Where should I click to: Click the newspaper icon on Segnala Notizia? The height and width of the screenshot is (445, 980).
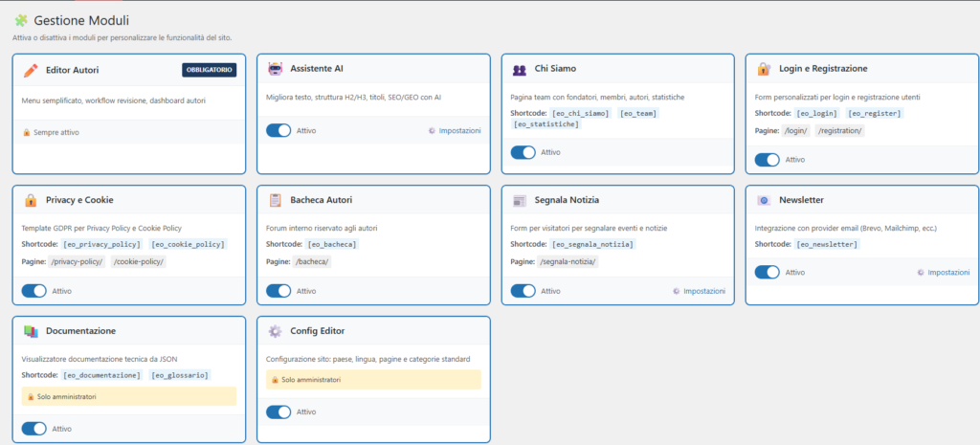point(520,201)
